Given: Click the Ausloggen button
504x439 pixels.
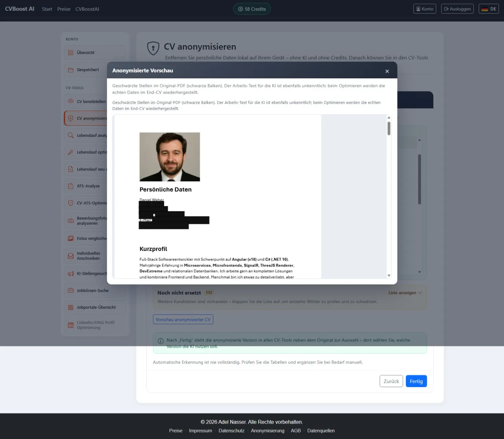Looking at the screenshot, I should point(457,9).
